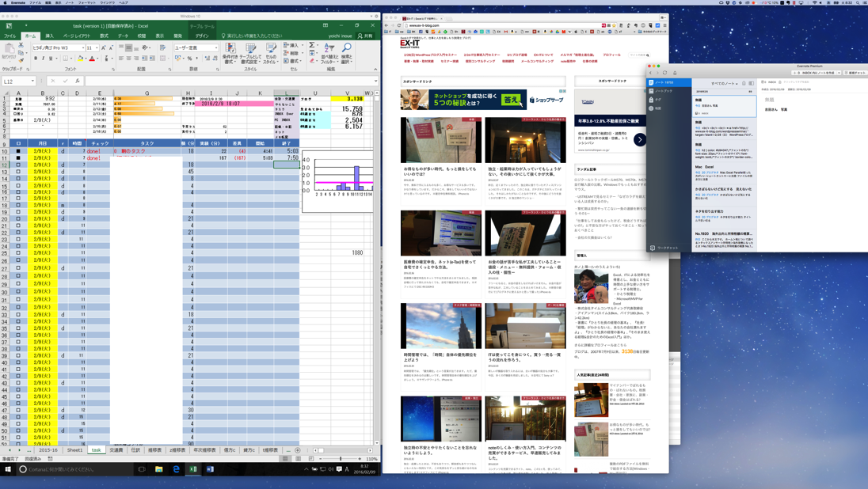Viewport: 868px width, 489px height.
Task: Open Sort and Filter in Excel ribbon
Action: (x=329, y=53)
